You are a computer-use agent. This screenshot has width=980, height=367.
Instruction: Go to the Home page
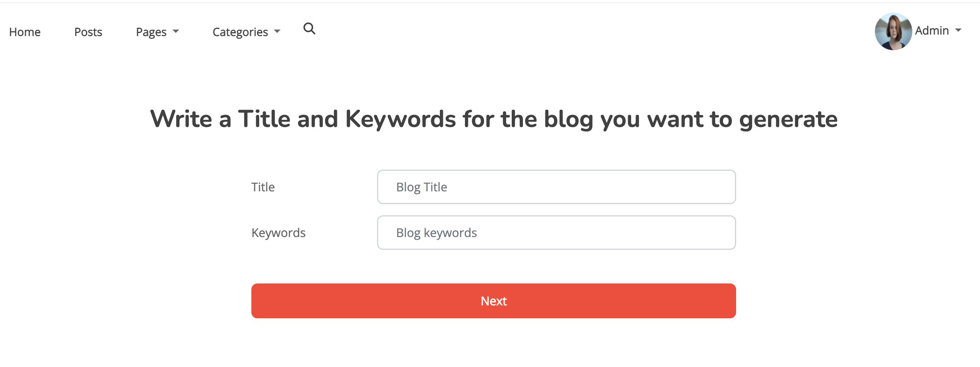coord(25,32)
